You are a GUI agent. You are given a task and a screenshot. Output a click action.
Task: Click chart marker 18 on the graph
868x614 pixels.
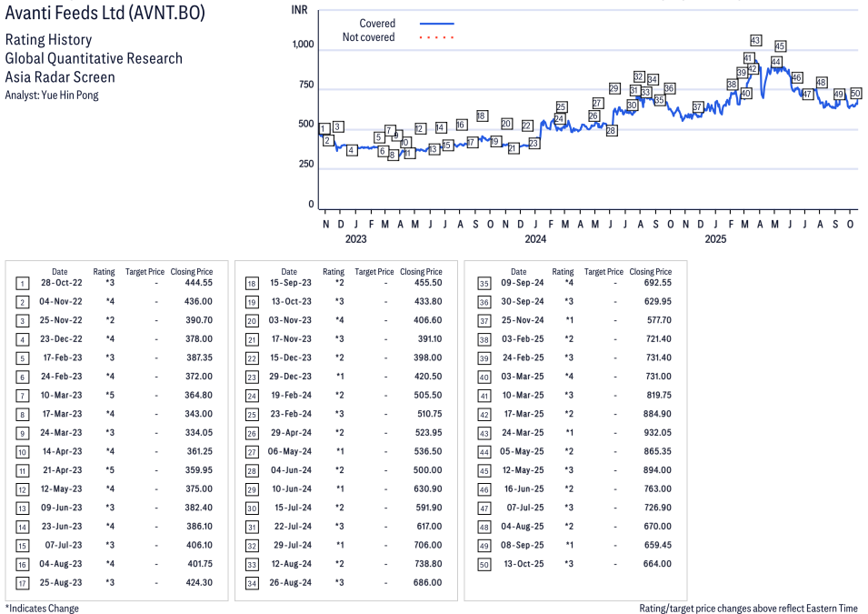[x=482, y=116]
